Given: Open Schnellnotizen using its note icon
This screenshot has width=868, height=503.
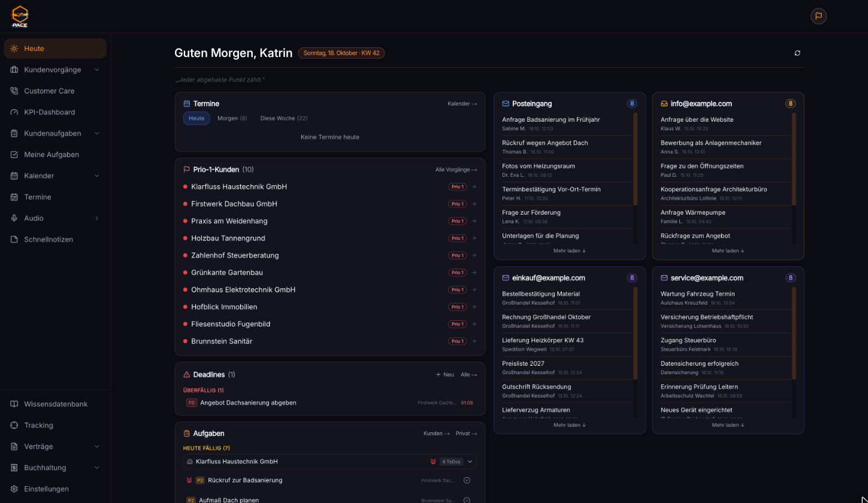Looking at the screenshot, I should point(14,240).
